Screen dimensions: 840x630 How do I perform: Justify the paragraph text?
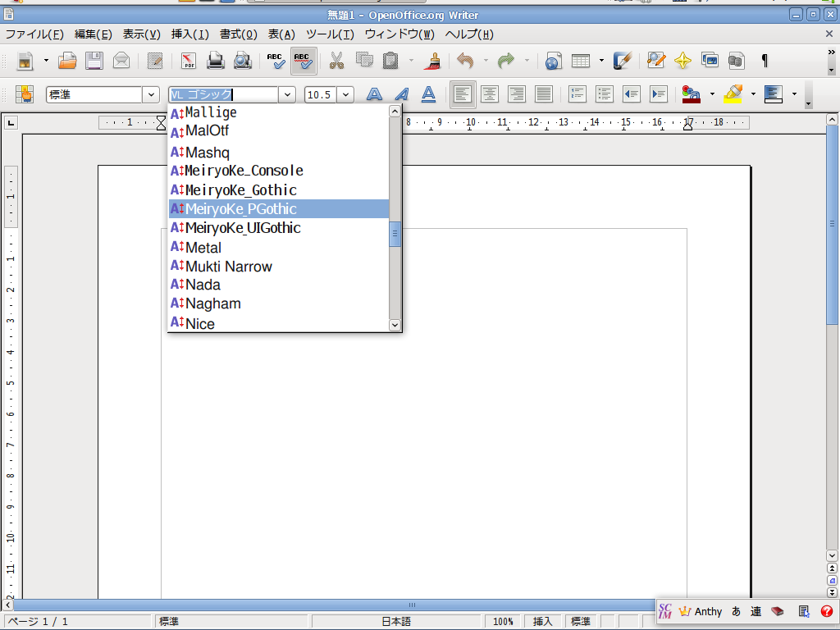[x=544, y=94]
